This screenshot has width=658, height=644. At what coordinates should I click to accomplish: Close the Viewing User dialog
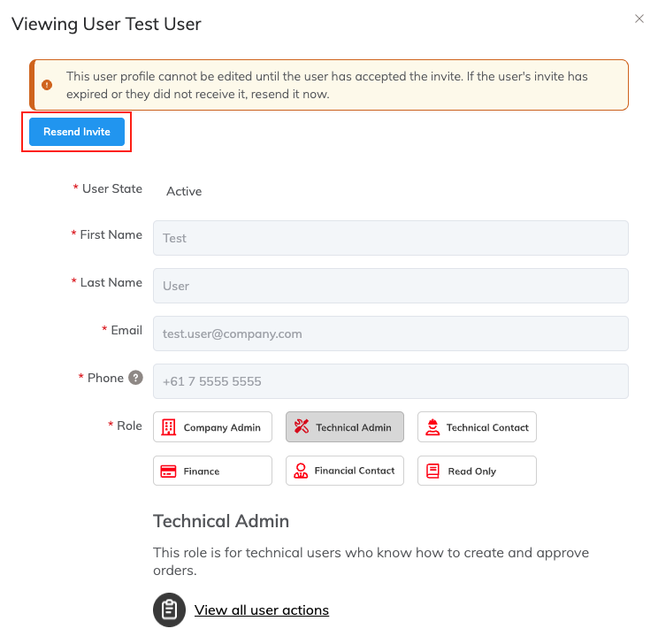click(x=639, y=19)
